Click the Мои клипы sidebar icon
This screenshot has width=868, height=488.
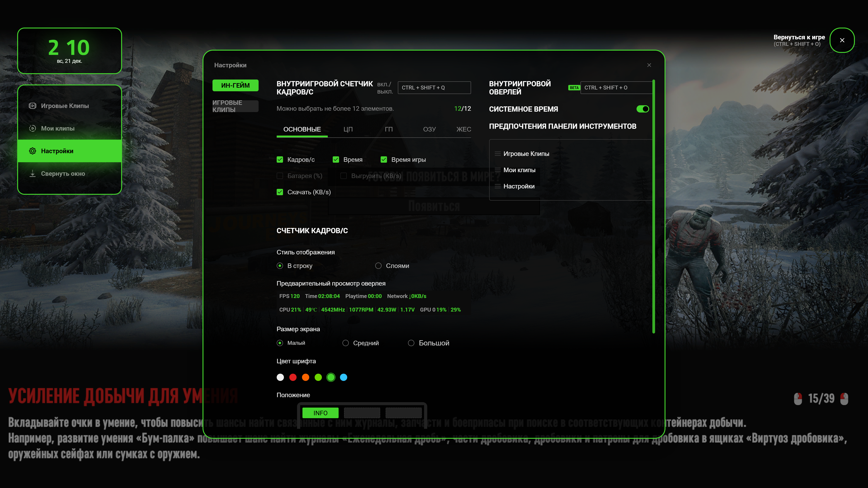[x=32, y=128]
